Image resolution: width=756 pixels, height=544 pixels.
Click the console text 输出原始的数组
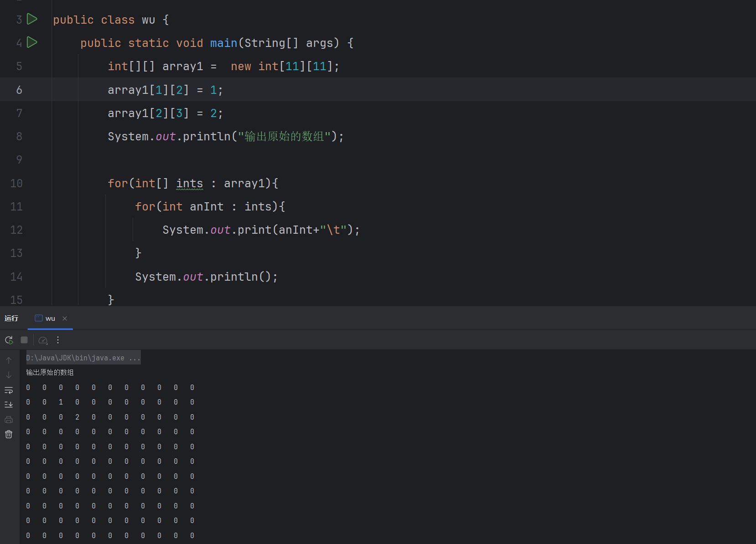[50, 373]
